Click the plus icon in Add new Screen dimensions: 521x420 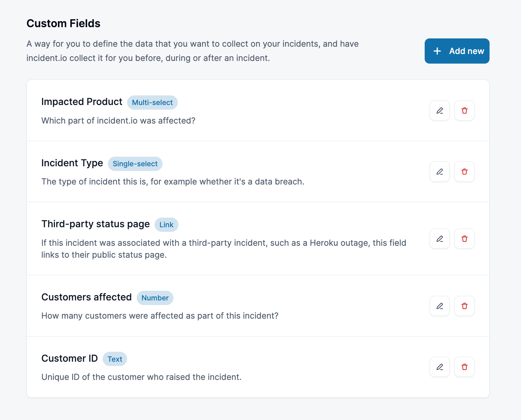[x=437, y=51]
